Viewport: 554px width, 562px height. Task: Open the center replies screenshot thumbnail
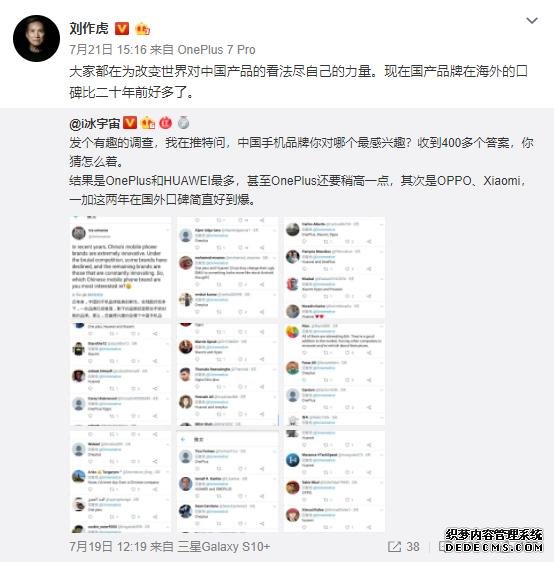point(227,374)
